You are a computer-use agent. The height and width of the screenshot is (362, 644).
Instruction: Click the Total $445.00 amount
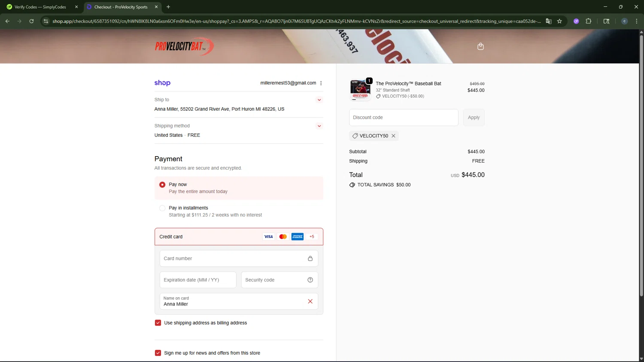pos(473,175)
